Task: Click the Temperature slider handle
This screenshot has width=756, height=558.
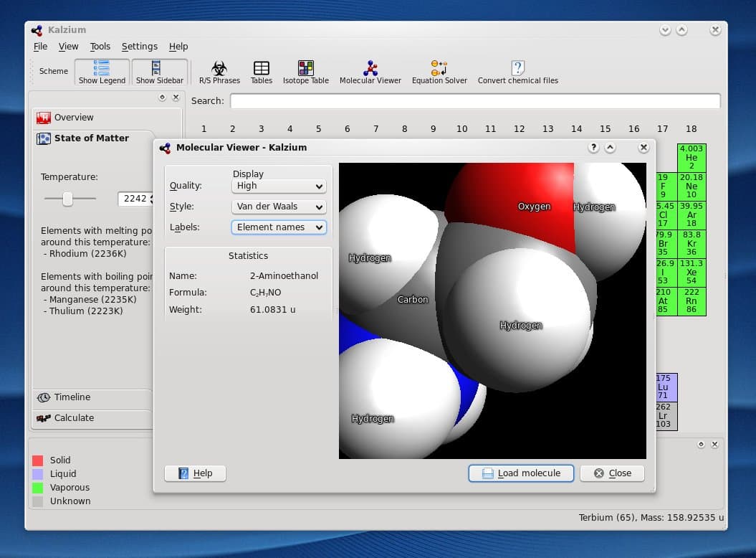Action: click(67, 199)
